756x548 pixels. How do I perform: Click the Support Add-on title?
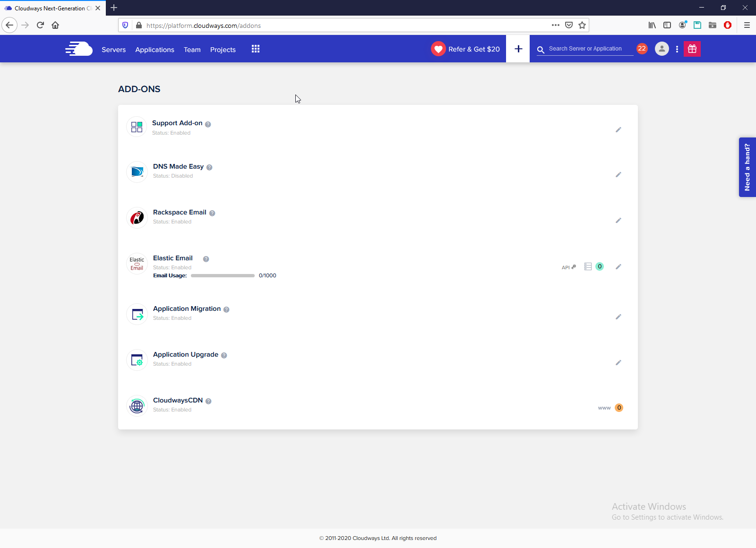point(177,123)
